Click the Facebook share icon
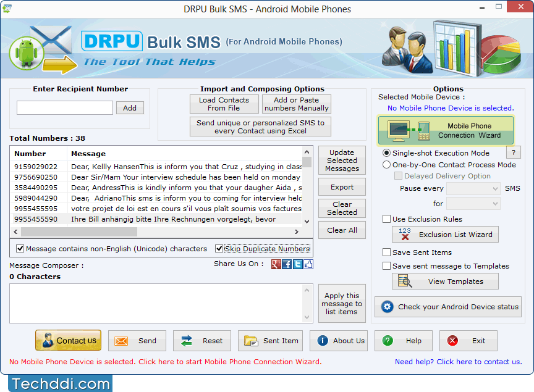The image size is (534, 392). 287,264
